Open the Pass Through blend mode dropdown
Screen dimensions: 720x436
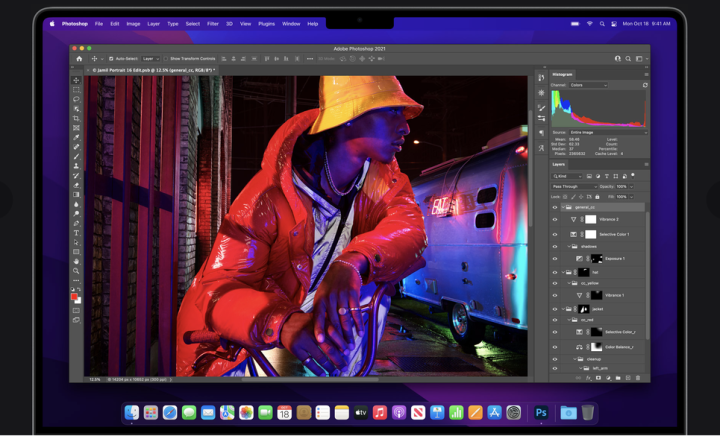click(x=574, y=186)
